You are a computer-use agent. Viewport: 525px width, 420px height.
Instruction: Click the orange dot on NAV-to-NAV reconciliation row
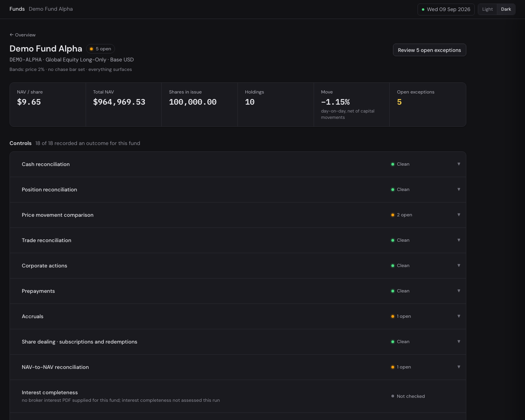(393, 367)
